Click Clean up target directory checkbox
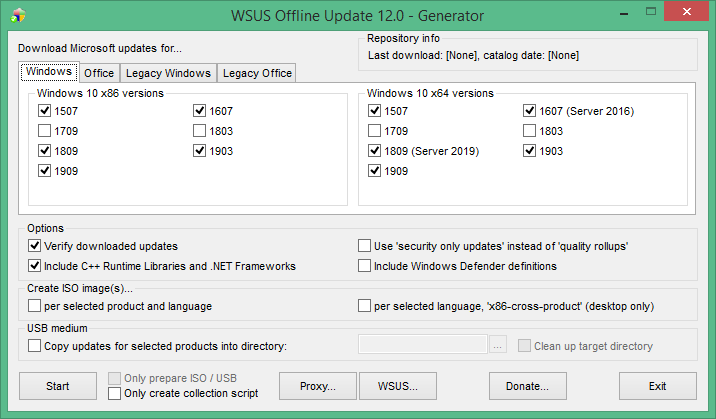This screenshot has width=716, height=419. (524, 346)
